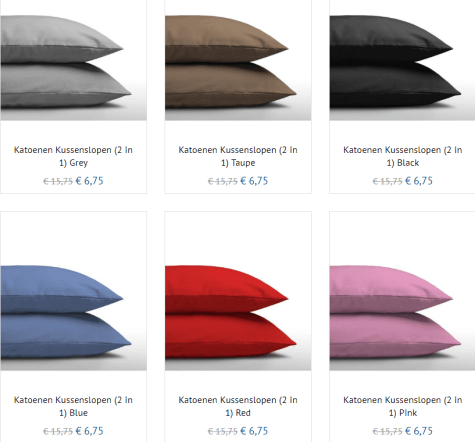This screenshot has height=442, width=475.
Task: Select the € 6,75 price under Taupe
Action: pyautogui.click(x=254, y=181)
